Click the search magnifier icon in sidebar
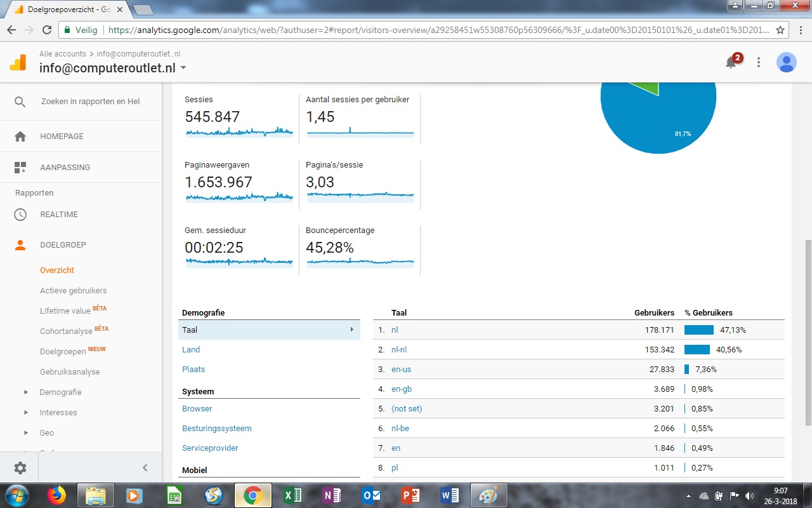 coord(20,102)
